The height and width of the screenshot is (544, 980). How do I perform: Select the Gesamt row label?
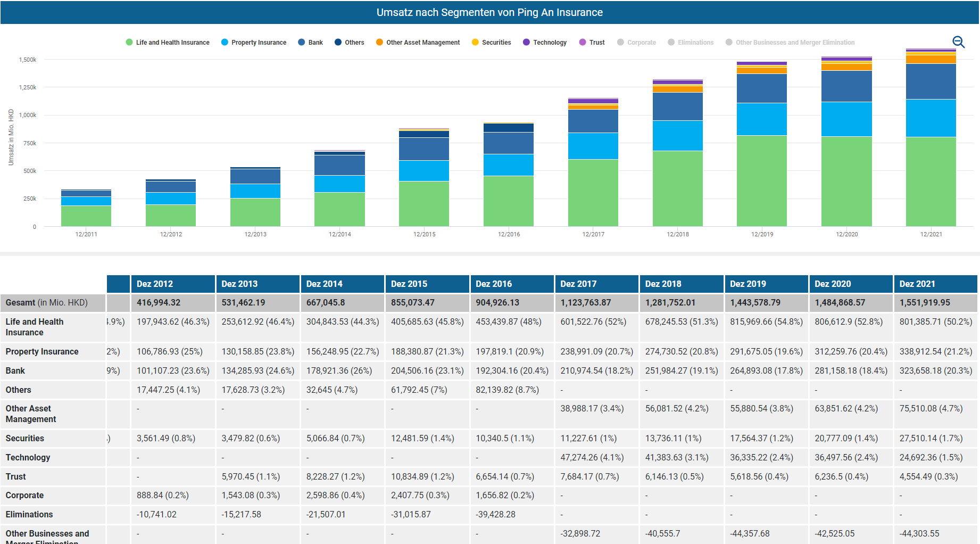(x=47, y=303)
